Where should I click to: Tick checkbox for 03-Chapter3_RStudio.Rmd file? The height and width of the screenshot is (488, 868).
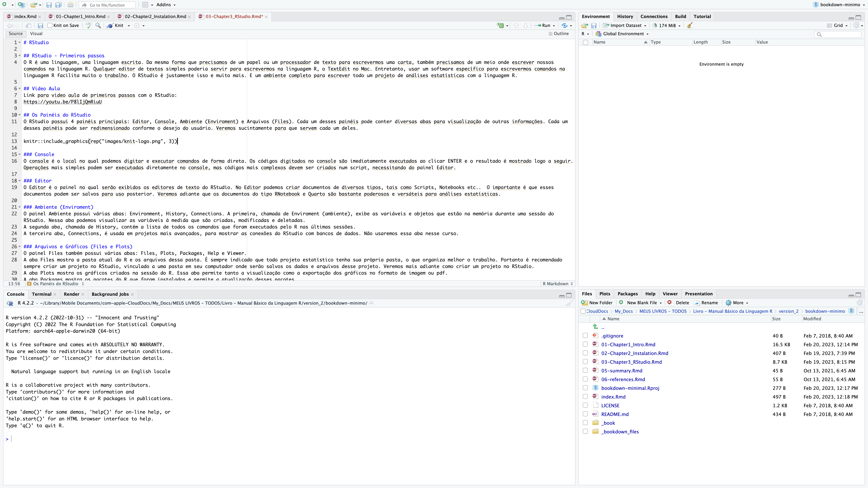[585, 362]
